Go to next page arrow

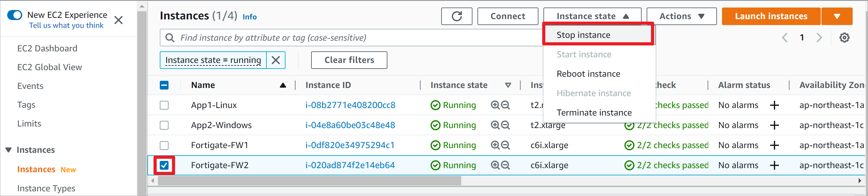[x=819, y=38]
